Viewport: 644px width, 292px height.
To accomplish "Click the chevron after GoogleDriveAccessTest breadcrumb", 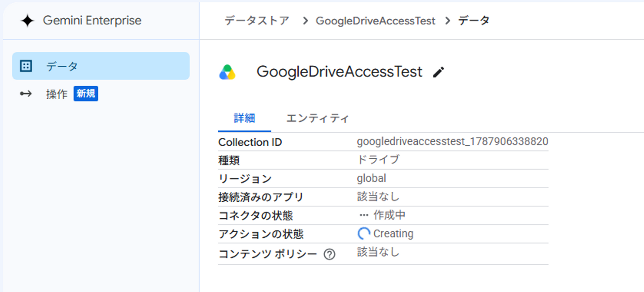I will point(448,21).
